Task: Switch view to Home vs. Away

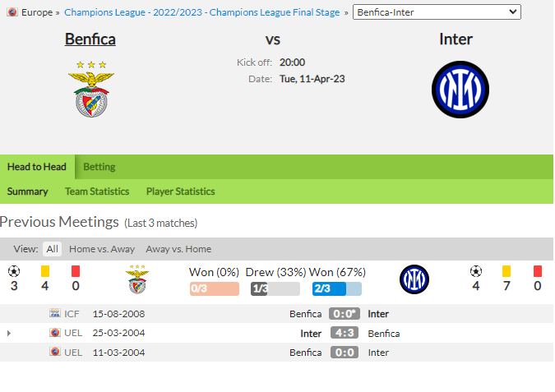Action: coord(102,249)
